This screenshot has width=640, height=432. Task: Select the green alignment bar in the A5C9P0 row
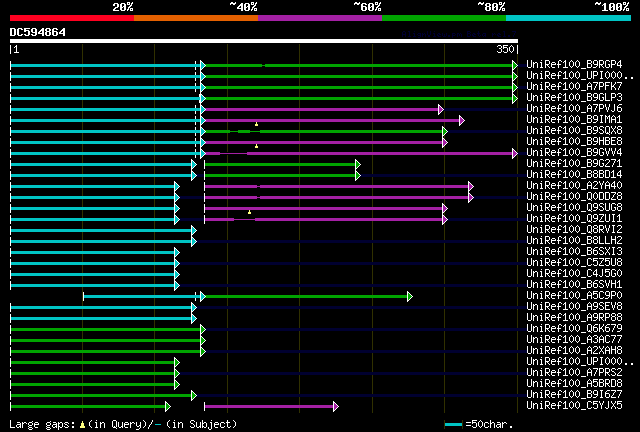click(x=307, y=296)
